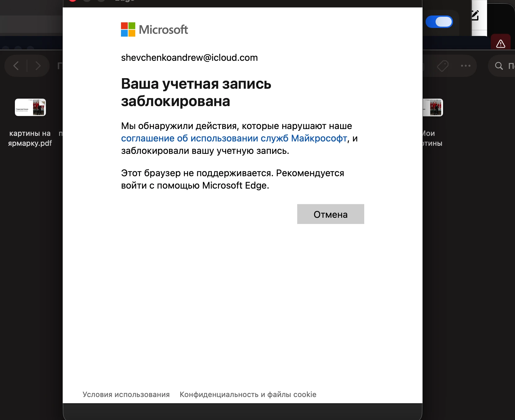Close the sign-in window with red button
Viewport: 515px width, 420px height.
73,1
